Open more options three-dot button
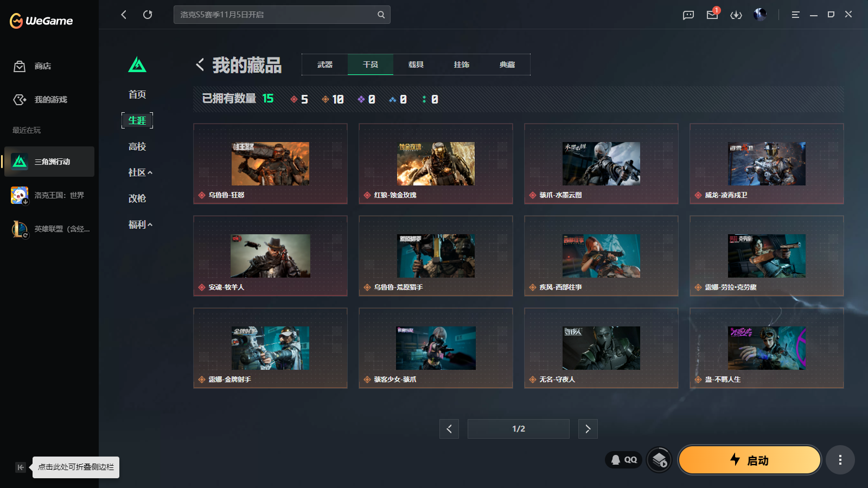Viewport: 868px width, 488px height. pos(840,460)
